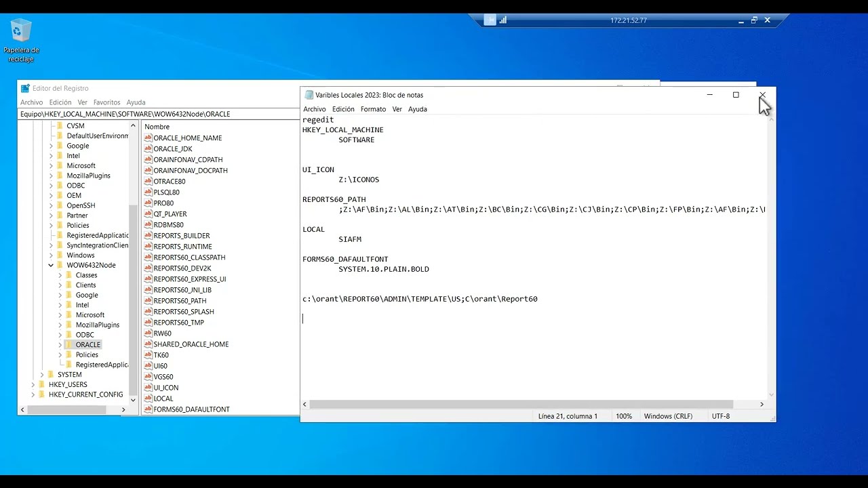Open Ayuda menu in Notepad
Viewport: 868px width, 488px height.
click(418, 109)
